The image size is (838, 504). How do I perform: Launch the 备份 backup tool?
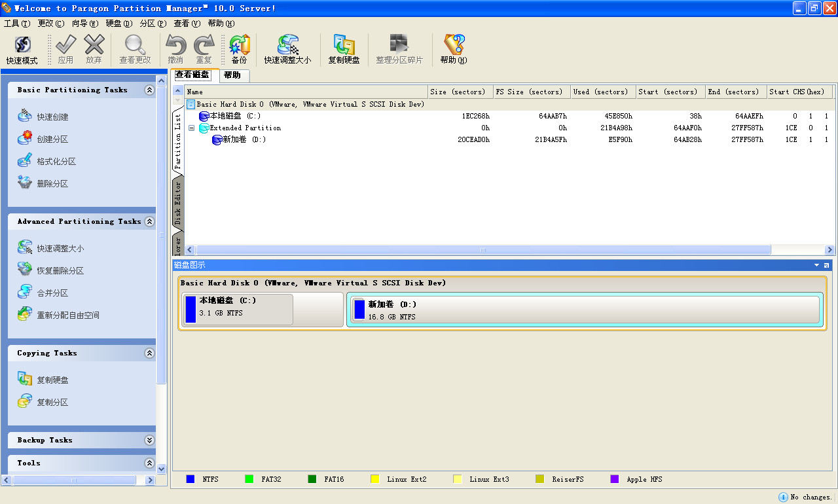(239, 50)
